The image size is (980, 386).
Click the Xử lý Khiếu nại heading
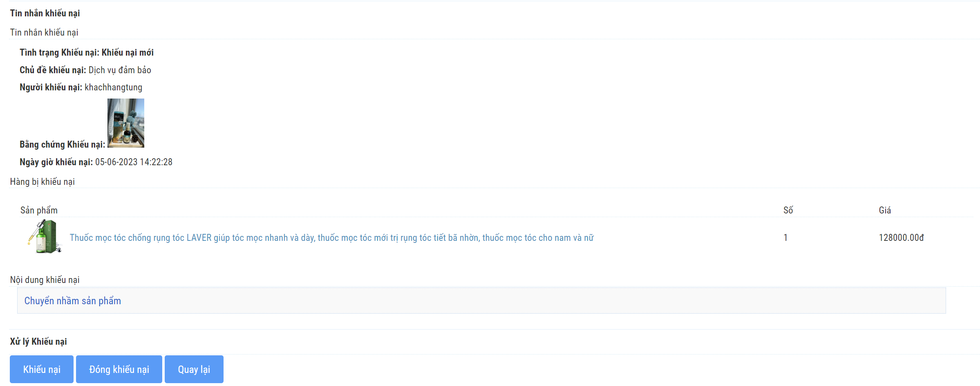tap(38, 341)
